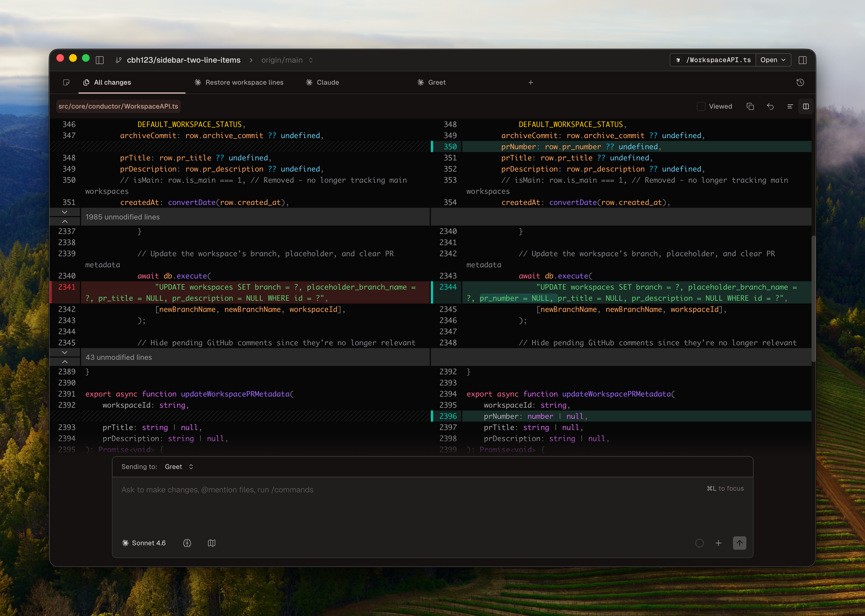Click the Sonnet 4.6 model selector

click(144, 543)
